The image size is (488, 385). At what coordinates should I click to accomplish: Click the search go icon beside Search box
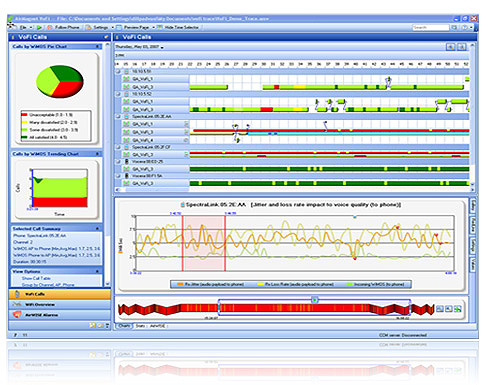pos(455,27)
